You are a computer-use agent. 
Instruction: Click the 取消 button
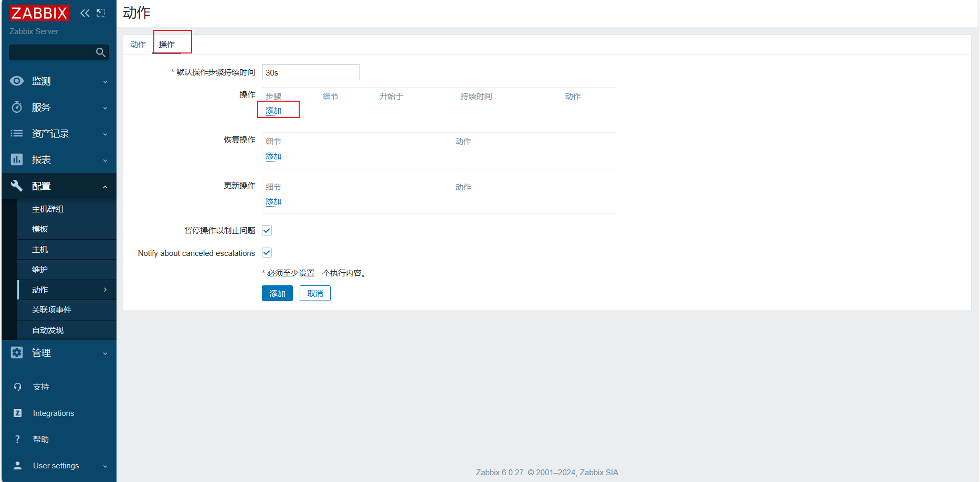coord(315,293)
